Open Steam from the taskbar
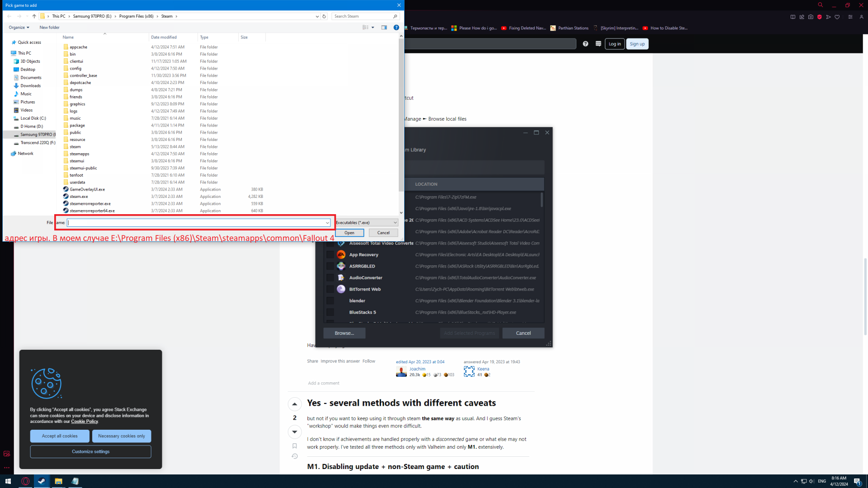This screenshot has height=488, width=868. click(42, 481)
